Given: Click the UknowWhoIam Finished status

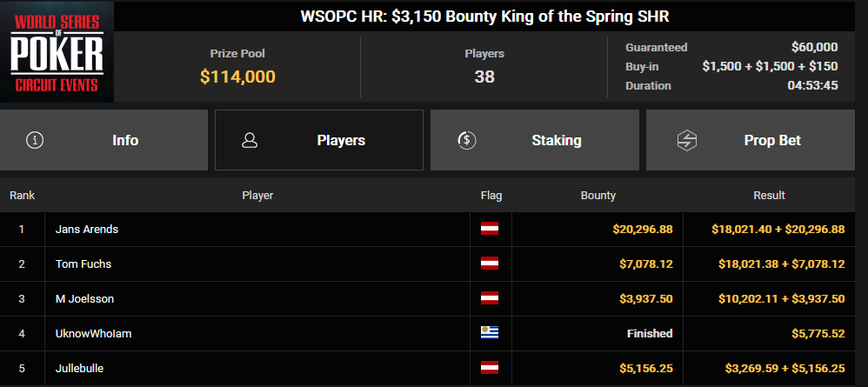Looking at the screenshot, I should tap(650, 333).
